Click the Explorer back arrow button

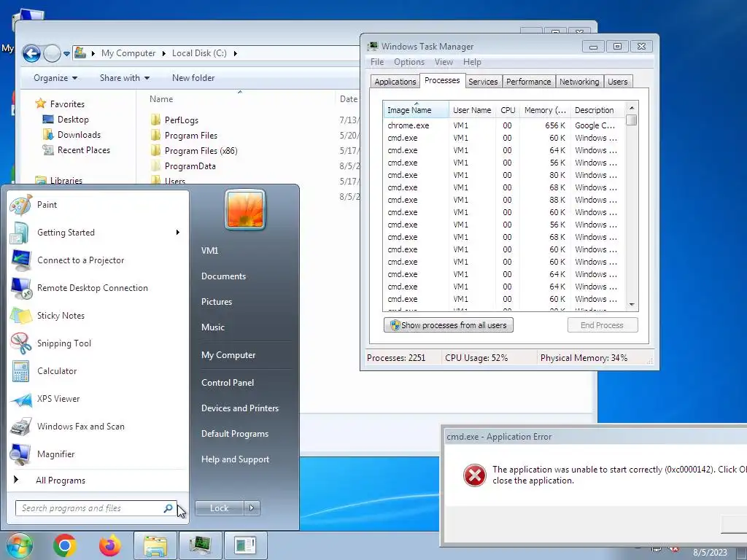[x=31, y=53]
